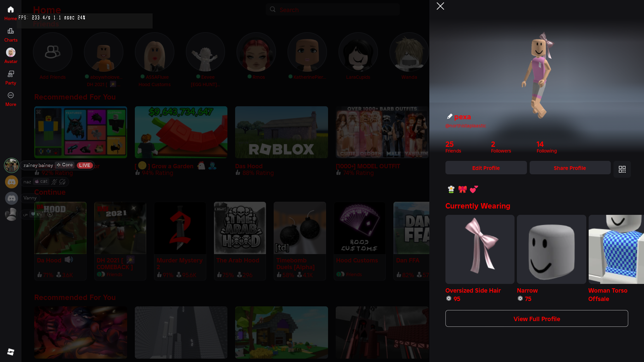Viewport: 644px width, 362px height.
Task: Go to Home in sidebar
Action: (x=11, y=13)
